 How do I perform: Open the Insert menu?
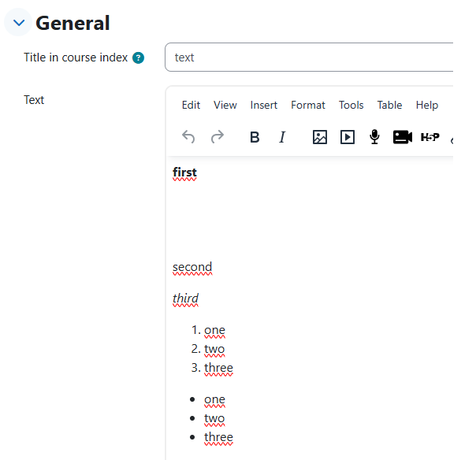click(264, 105)
